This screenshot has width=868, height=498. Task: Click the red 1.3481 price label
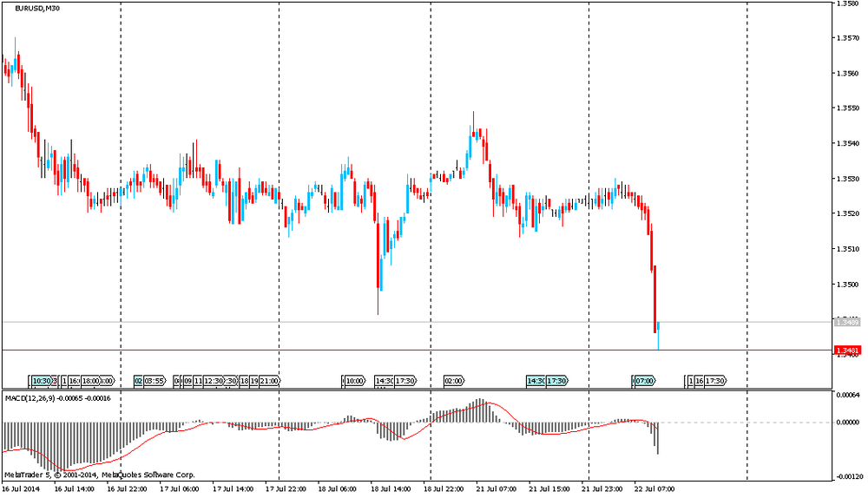846,351
